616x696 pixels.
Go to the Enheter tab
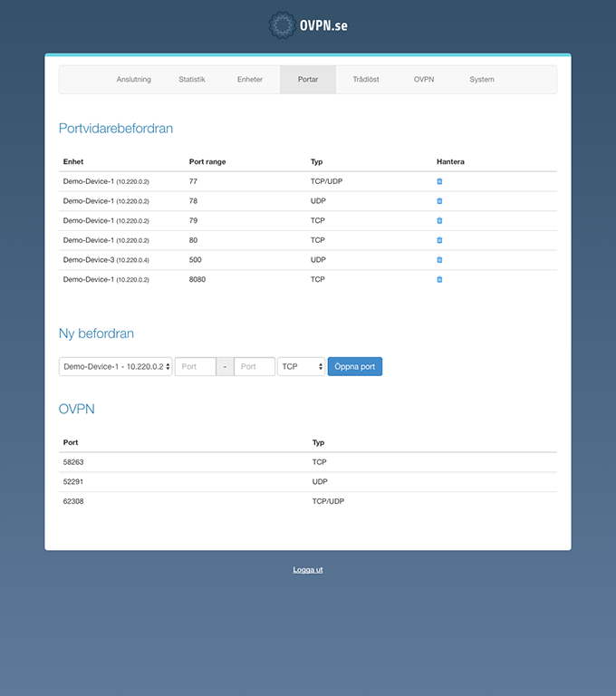pyautogui.click(x=250, y=80)
